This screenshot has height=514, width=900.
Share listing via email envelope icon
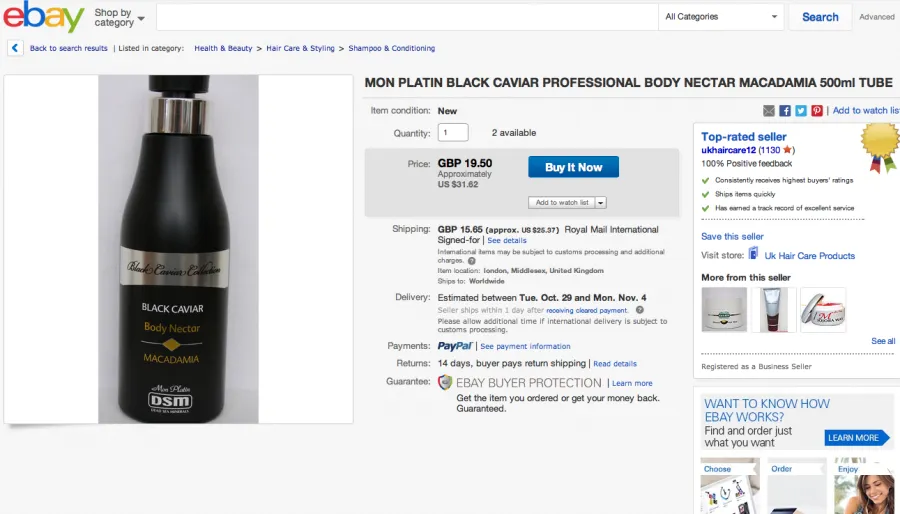point(769,111)
